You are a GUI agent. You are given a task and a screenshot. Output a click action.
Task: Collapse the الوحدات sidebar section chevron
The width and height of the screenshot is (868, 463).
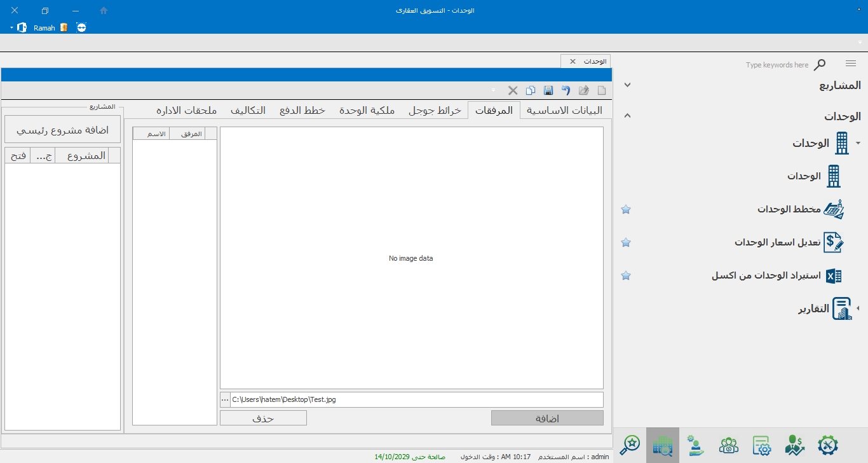tap(627, 116)
